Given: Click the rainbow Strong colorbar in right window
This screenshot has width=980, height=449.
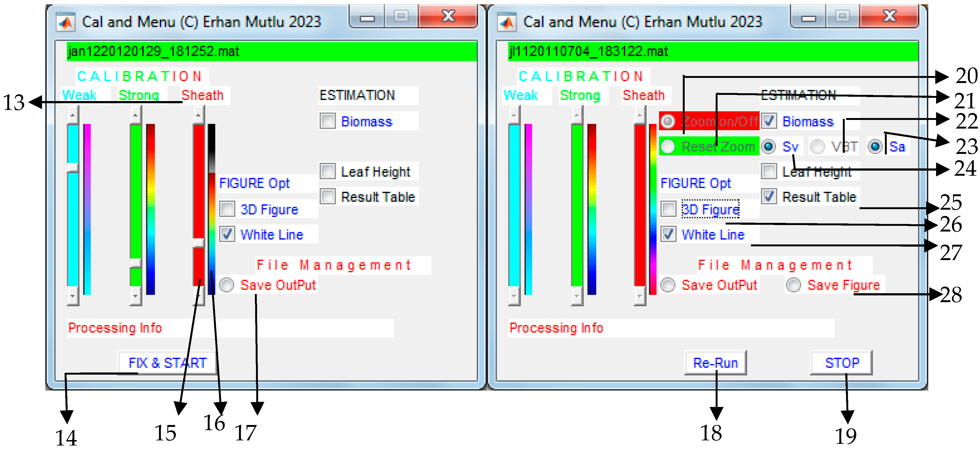Looking at the screenshot, I should 592,209.
